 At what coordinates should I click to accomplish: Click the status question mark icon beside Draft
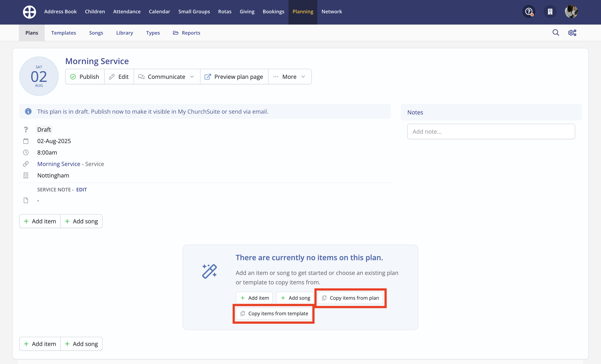point(26,129)
